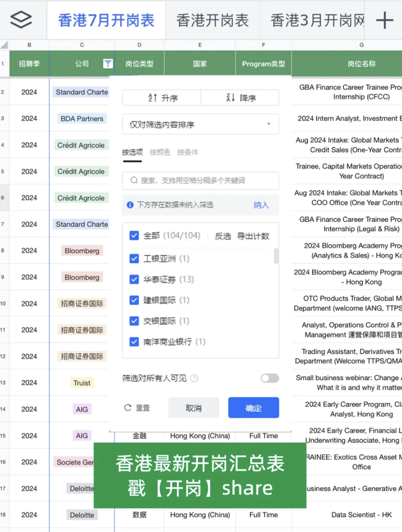Select 按颜色 filter tab

click(160, 152)
